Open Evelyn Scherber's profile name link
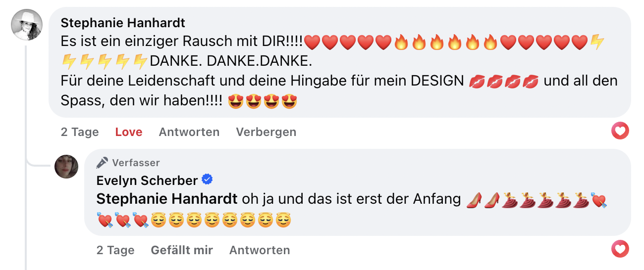The image size is (644, 270). 147,180
